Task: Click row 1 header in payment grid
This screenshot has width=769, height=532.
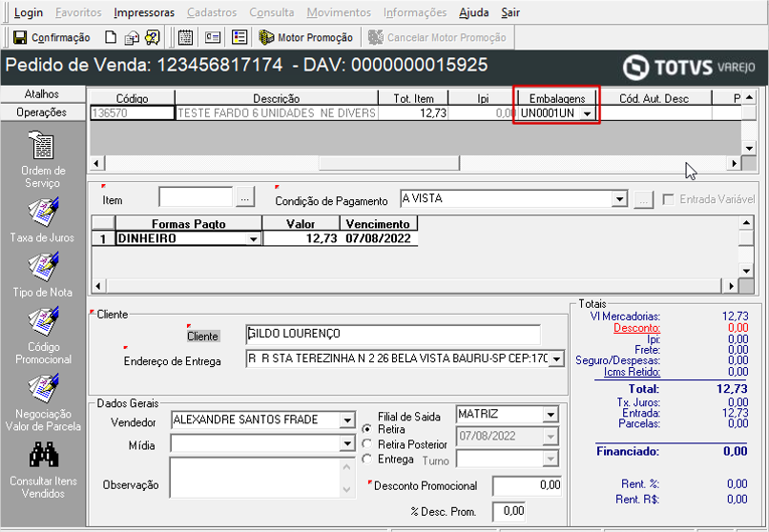Action: [x=103, y=238]
